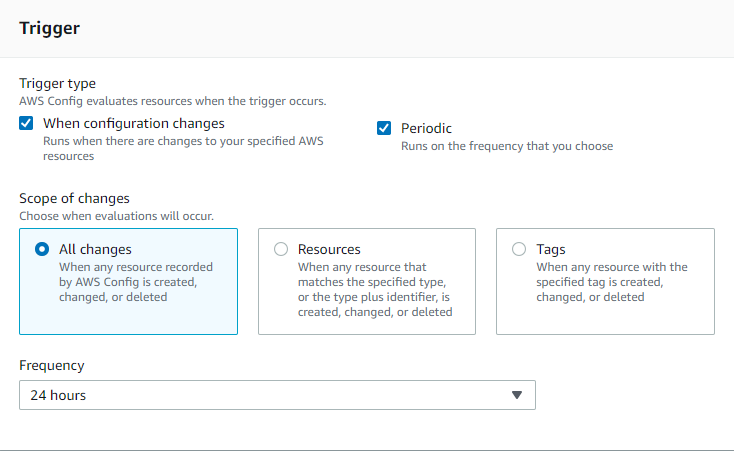Click the "Trigger type" label
Viewport: 734px width, 451px height.
58,83
